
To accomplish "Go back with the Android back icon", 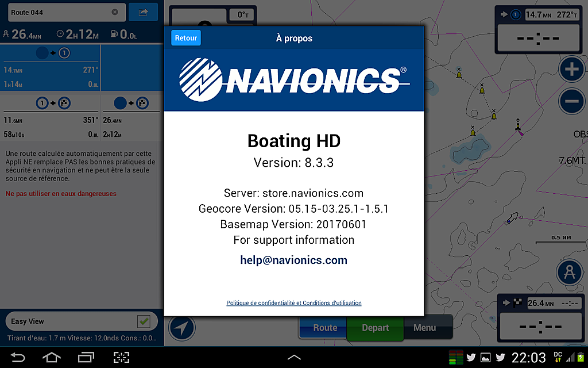I will 17,357.
